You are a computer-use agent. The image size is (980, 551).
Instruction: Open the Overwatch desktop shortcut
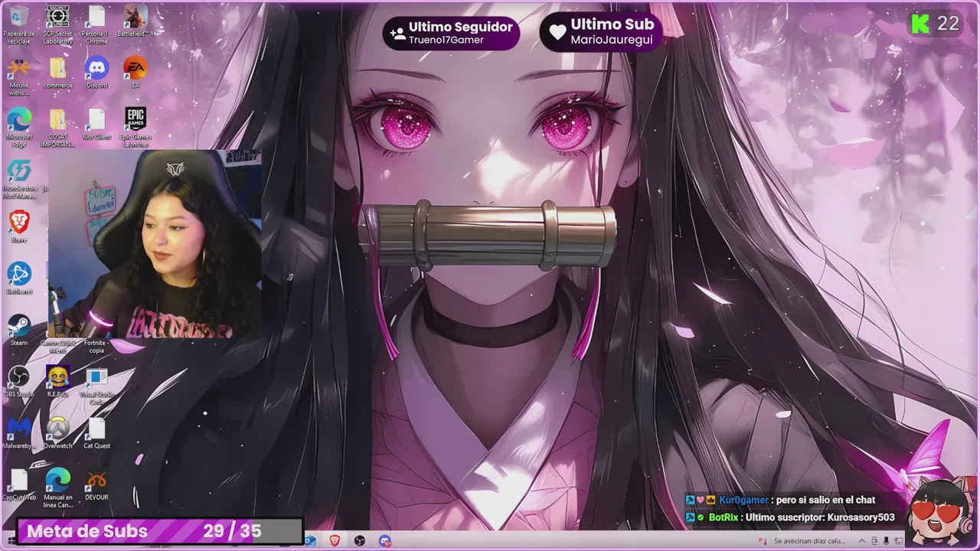tap(58, 432)
